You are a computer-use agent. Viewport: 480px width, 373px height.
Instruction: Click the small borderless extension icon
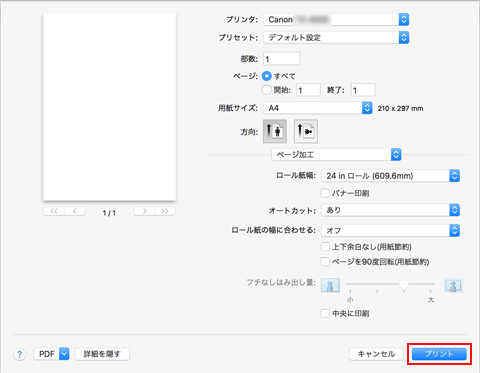click(330, 285)
